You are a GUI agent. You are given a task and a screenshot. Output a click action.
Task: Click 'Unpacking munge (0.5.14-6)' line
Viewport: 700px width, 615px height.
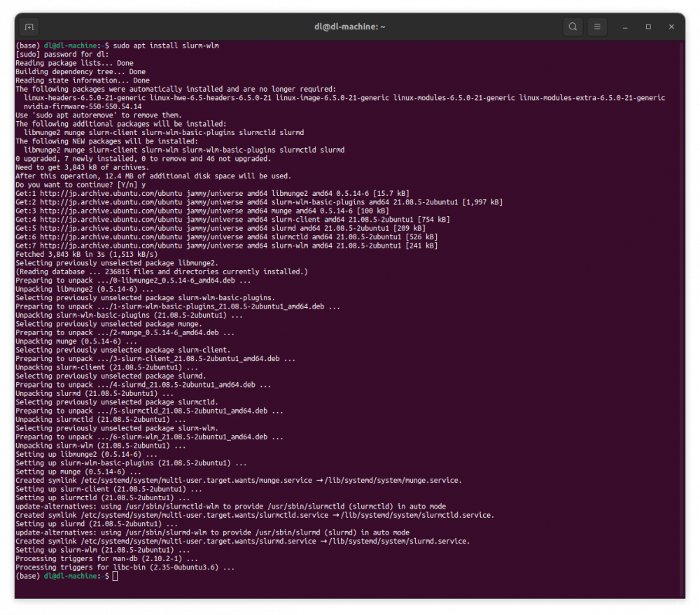(x=76, y=341)
